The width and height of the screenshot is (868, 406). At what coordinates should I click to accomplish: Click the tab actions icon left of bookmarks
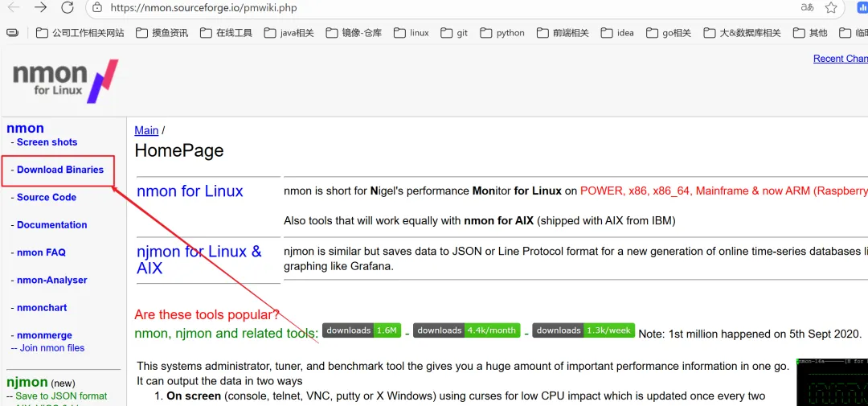12,33
